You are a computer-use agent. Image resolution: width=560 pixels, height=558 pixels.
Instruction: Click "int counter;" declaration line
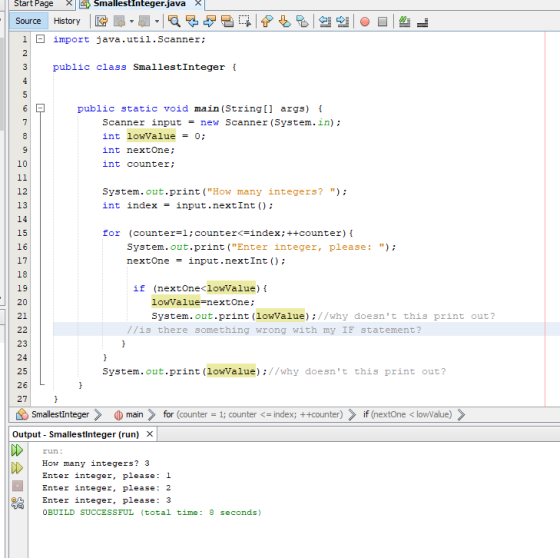click(138, 164)
